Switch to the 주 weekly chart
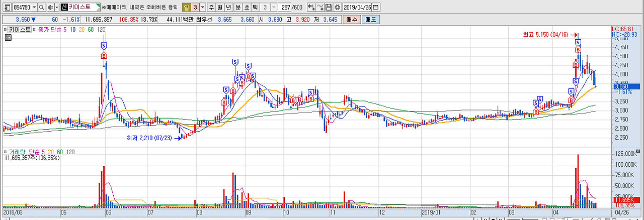 click(211, 7)
